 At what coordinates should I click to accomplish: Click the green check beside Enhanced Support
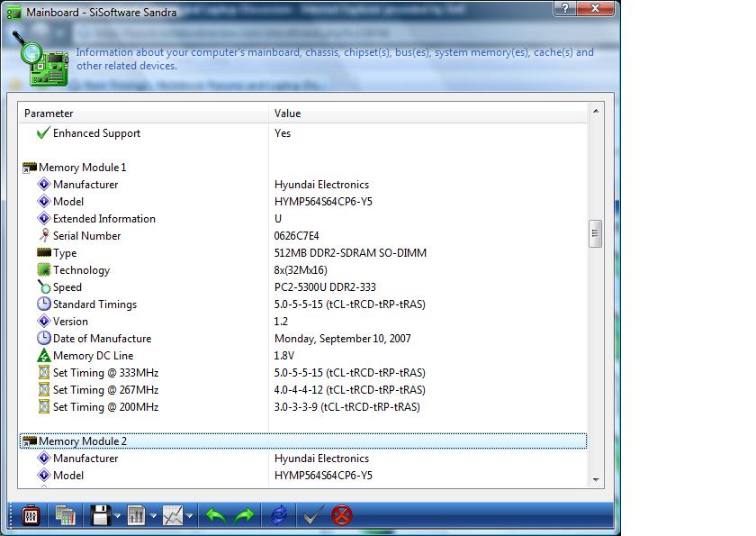[x=43, y=132]
